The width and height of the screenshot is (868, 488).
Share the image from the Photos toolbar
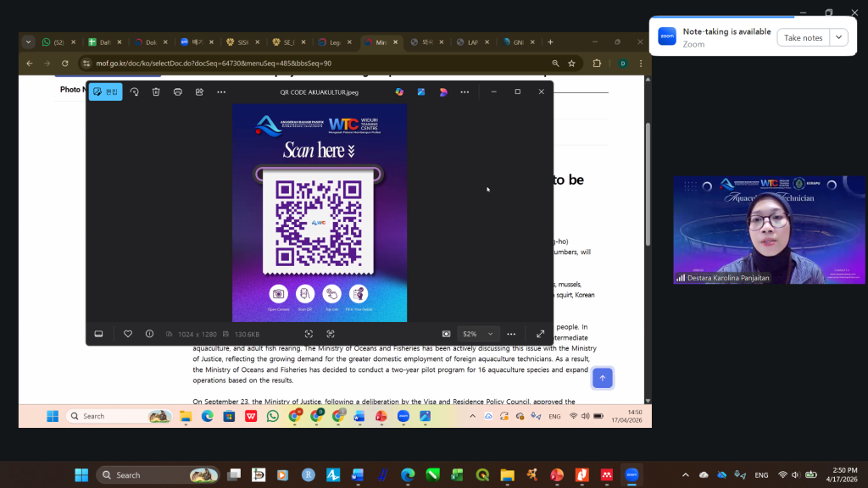coord(200,91)
